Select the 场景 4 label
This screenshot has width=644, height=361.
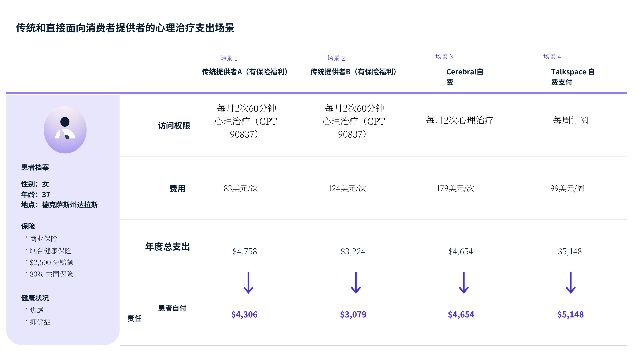552,57
